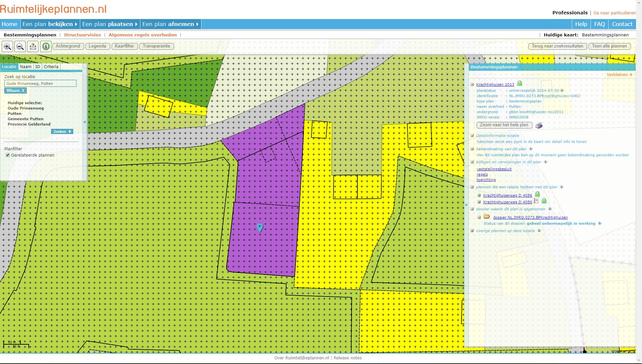Image resolution: width=642 pixels, height=364 pixels.
Task: Click the info (i) map tool
Action: (45, 46)
